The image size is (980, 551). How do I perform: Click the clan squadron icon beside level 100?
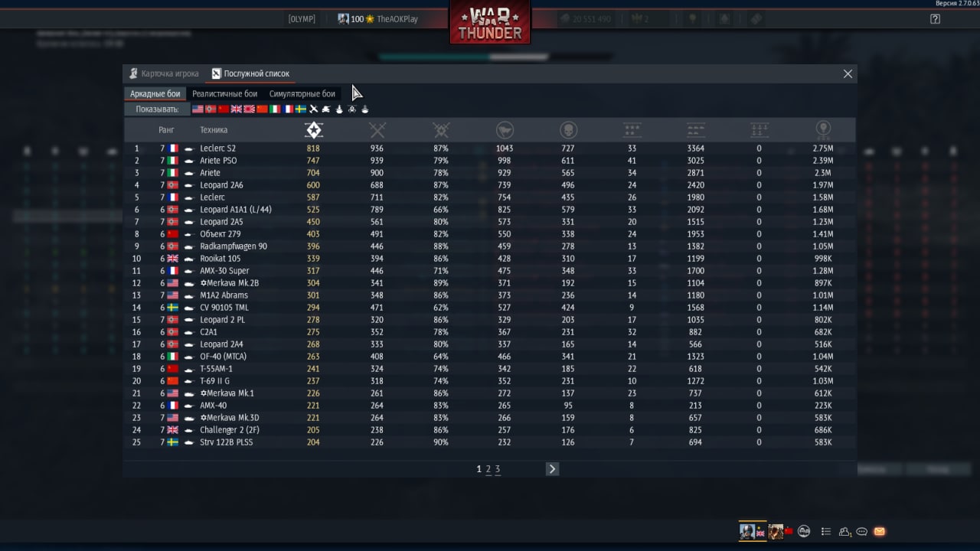tap(344, 18)
